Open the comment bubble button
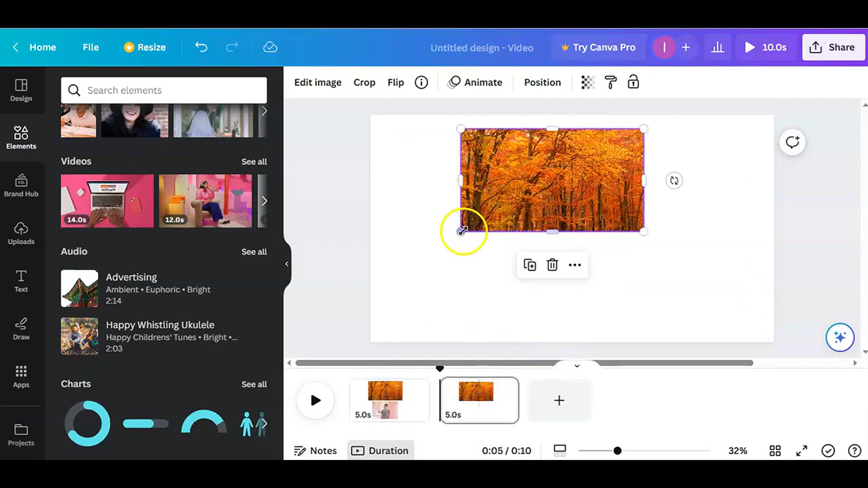The height and width of the screenshot is (488, 868). coord(793,142)
